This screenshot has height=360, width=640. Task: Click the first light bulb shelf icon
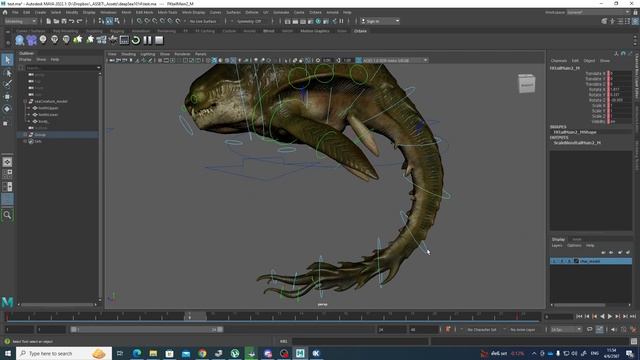(x=43, y=40)
